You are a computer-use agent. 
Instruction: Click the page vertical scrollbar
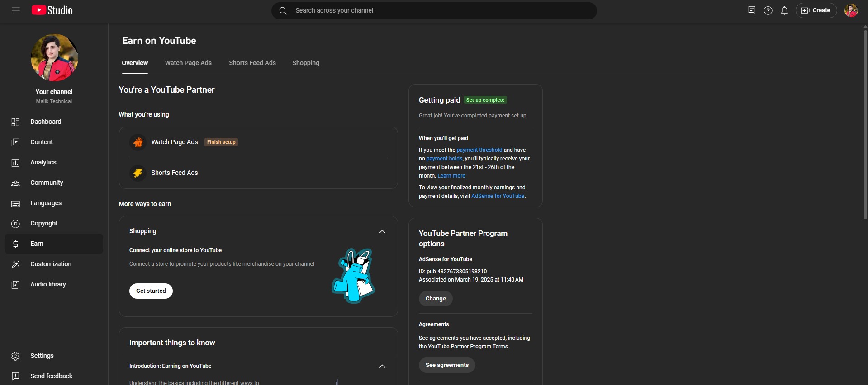(865, 124)
